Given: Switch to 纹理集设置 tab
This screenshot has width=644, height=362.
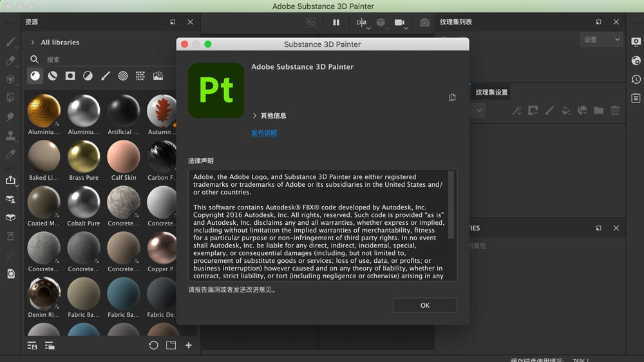Looking at the screenshot, I should pos(491,92).
